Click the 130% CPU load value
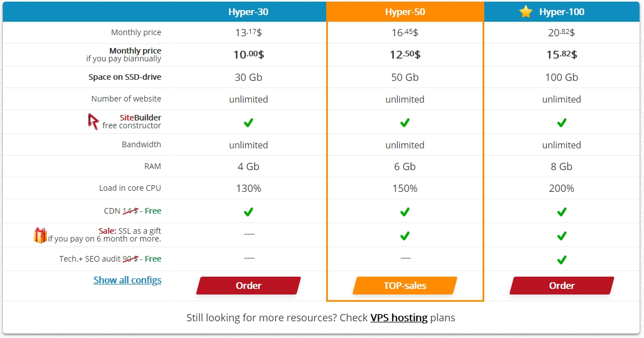644x338 pixels. [x=249, y=189]
